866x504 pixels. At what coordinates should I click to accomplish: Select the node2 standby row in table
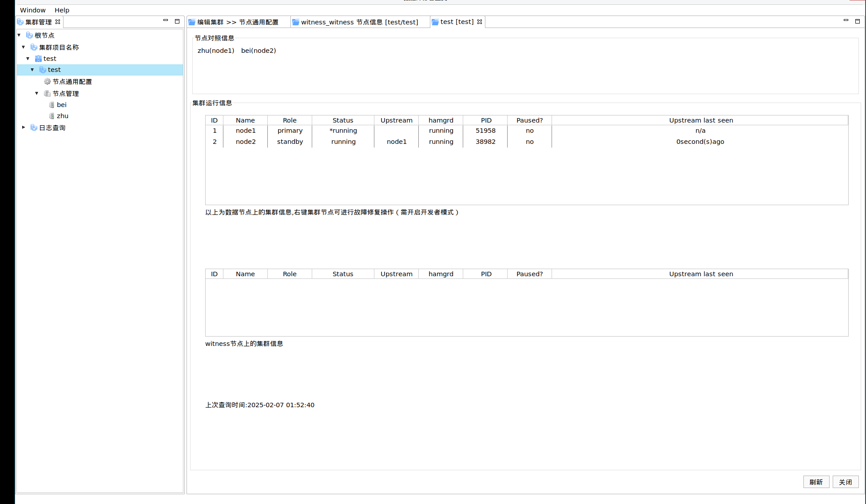pyautogui.click(x=290, y=142)
